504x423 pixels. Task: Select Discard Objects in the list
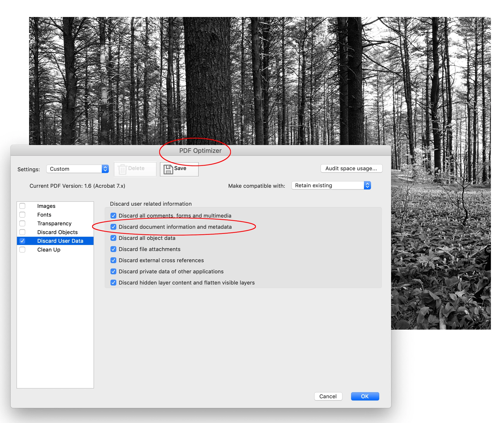point(57,232)
